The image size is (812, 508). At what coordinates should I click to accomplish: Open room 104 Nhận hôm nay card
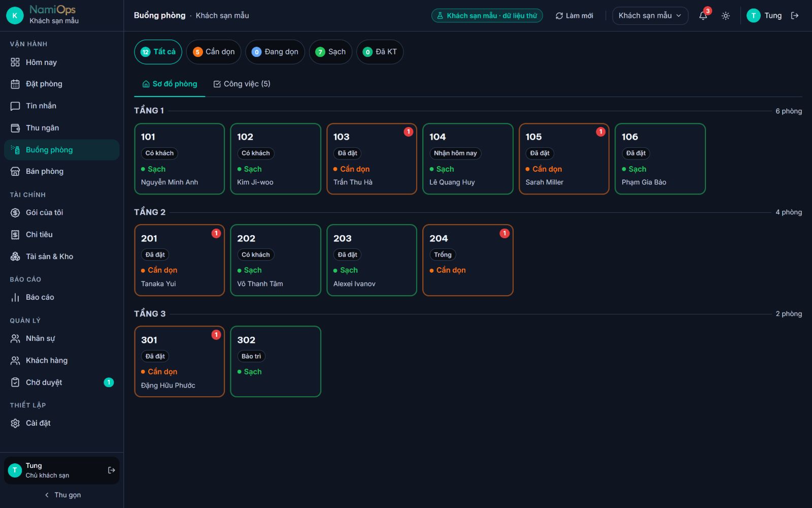click(x=468, y=158)
